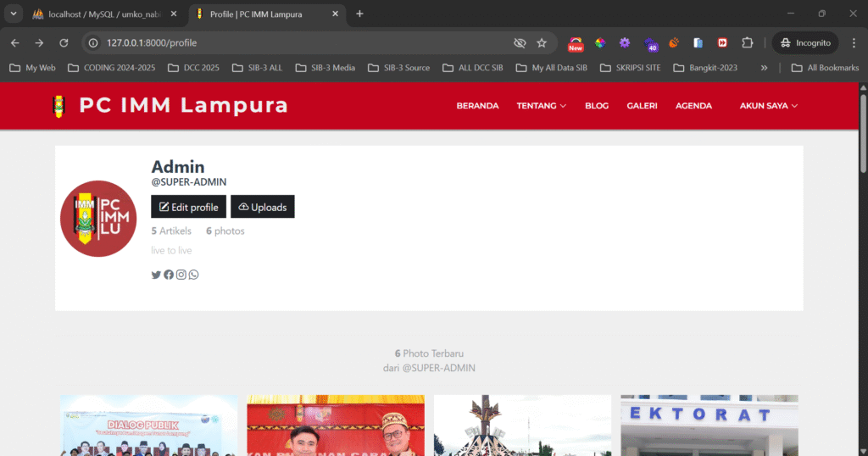Close the localhost MySQL tab
Image resolution: width=868 pixels, height=456 pixels.
tap(174, 14)
